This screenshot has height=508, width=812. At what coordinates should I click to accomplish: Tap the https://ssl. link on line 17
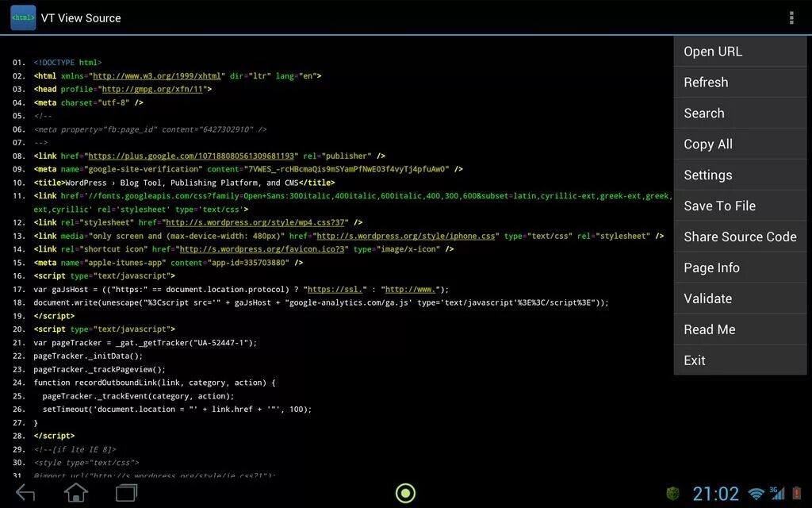337,289
